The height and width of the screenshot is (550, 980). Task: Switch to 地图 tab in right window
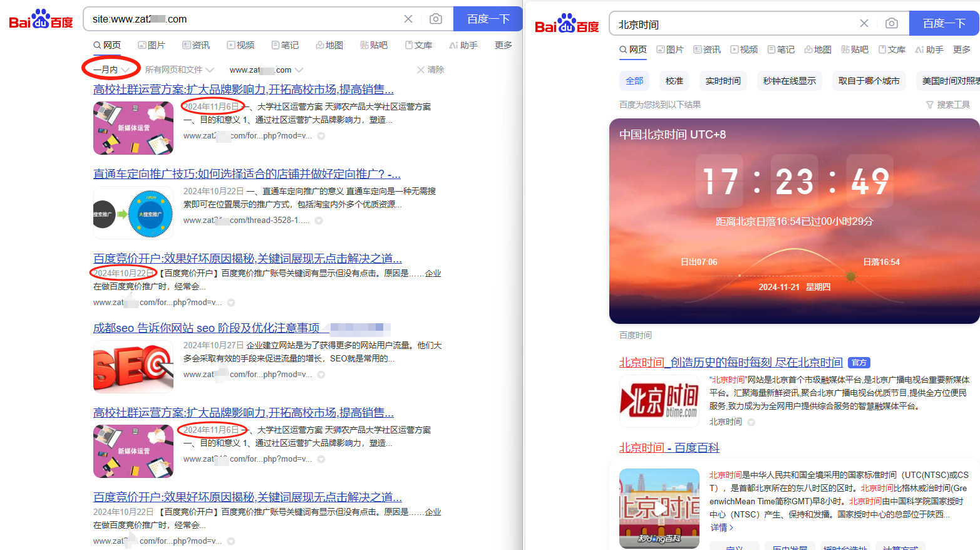click(818, 49)
